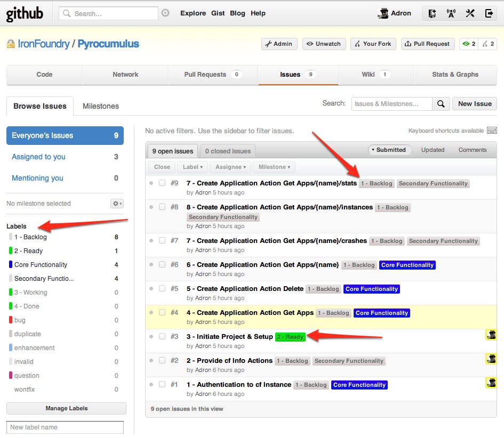The image size is (504, 438).
Task: Switch to the Network tab
Action: (x=125, y=75)
